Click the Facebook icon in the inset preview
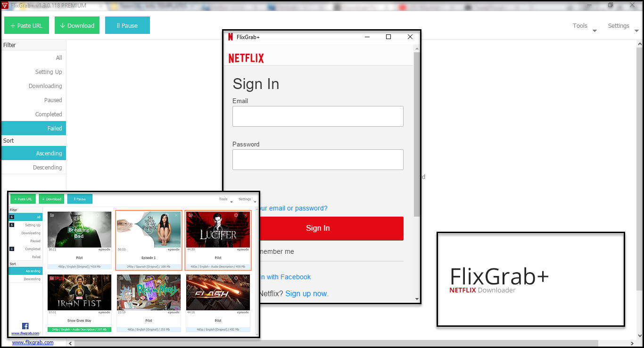644x348 pixels. coord(25,326)
